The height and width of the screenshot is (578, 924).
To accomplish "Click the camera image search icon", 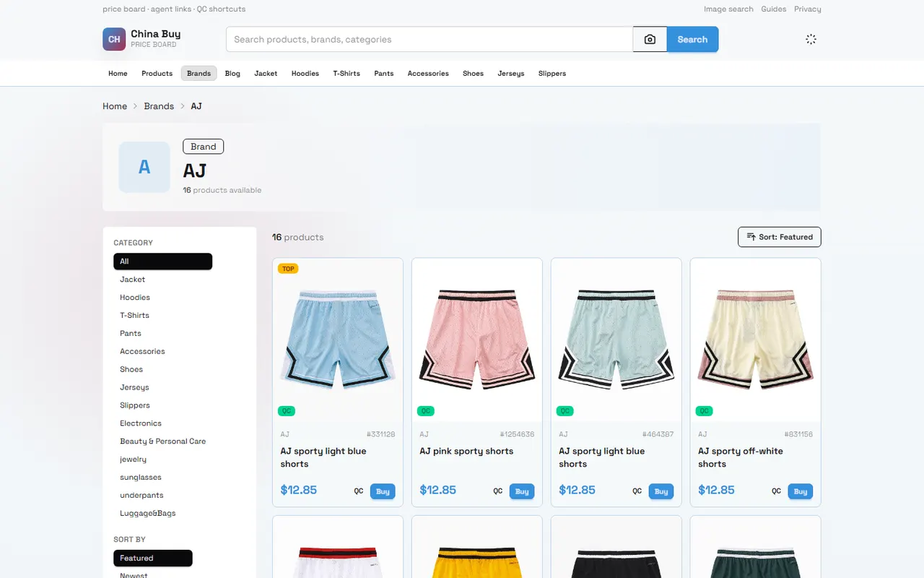I will point(650,40).
